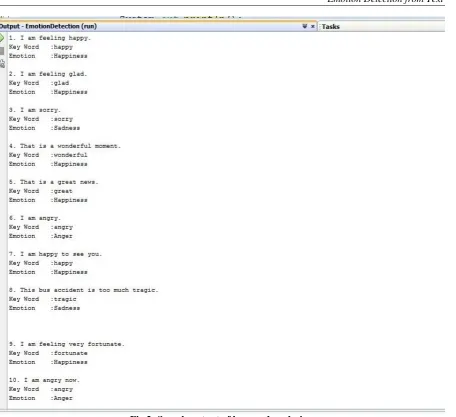Click the line '3. I am sorry.'
The image size is (456, 417).
[35, 110]
